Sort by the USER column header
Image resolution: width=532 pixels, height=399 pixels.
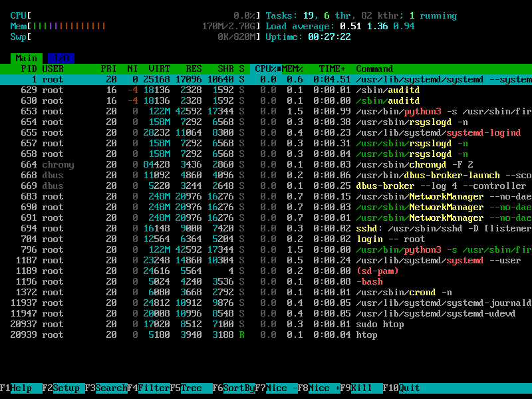pos(53,69)
